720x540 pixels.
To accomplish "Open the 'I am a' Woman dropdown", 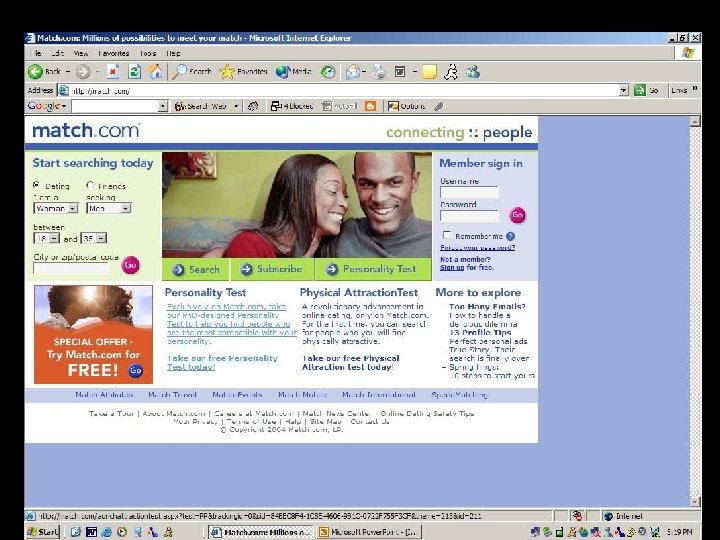I will click(56, 208).
